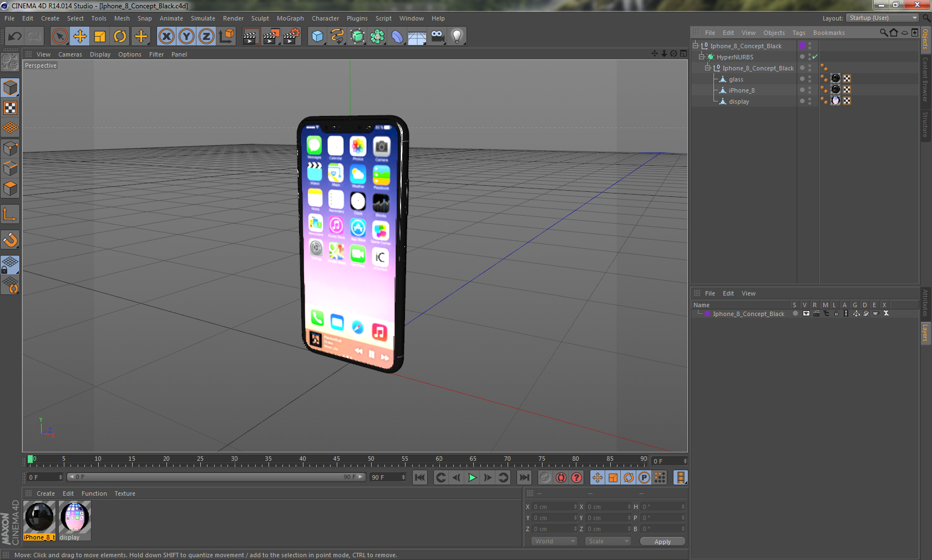Screen dimensions: 932x560
Task: Open viewport Cameras menu
Action: pyautogui.click(x=70, y=54)
